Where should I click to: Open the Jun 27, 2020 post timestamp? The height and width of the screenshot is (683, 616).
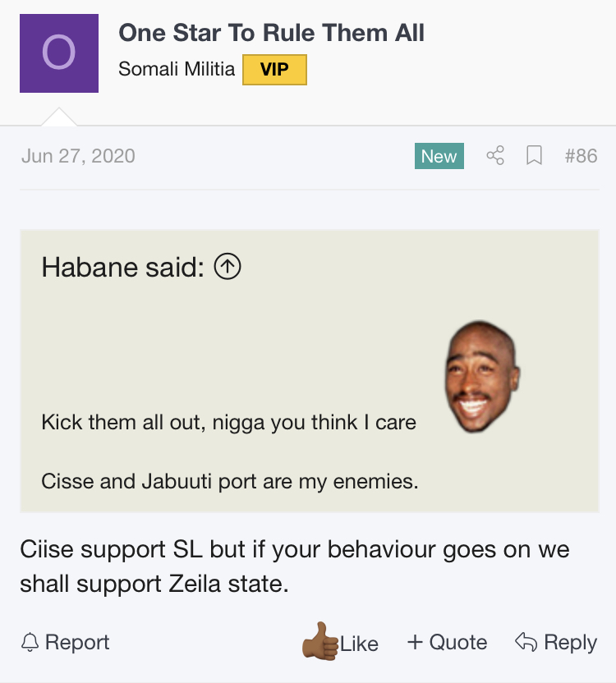[x=78, y=156]
